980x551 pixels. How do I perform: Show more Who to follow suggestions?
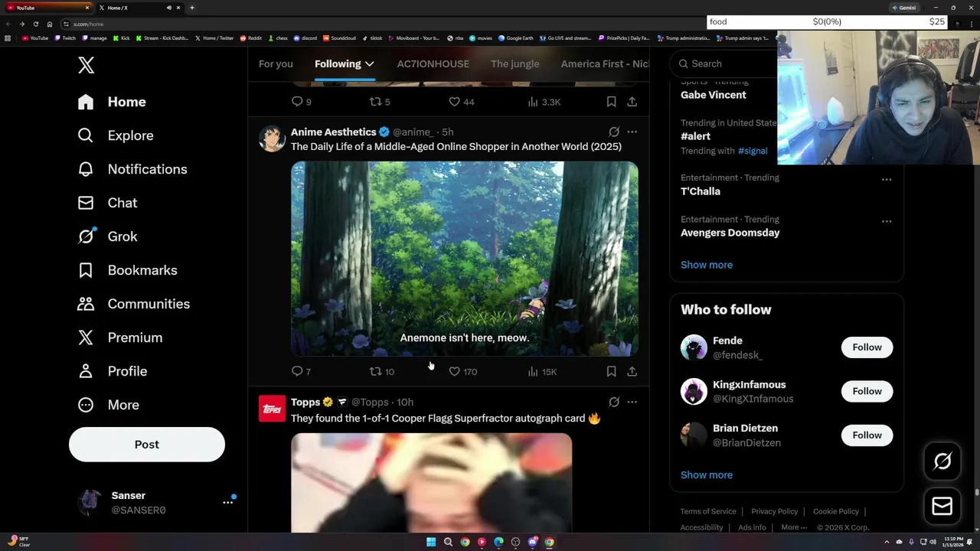707,475
